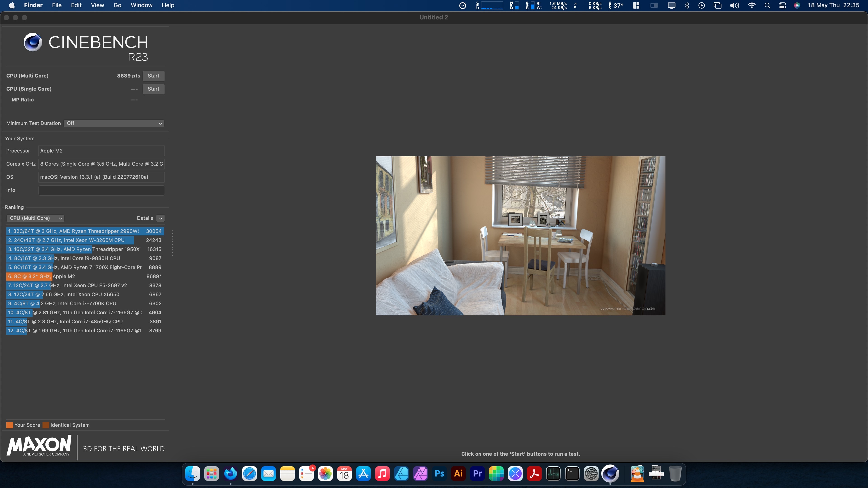Screen dimensions: 868x488
Task: Open the Wi-Fi menu bar icon
Action: tap(752, 5)
